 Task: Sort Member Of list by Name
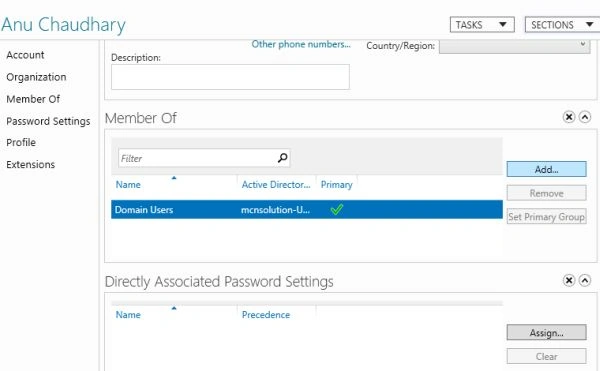(x=128, y=185)
